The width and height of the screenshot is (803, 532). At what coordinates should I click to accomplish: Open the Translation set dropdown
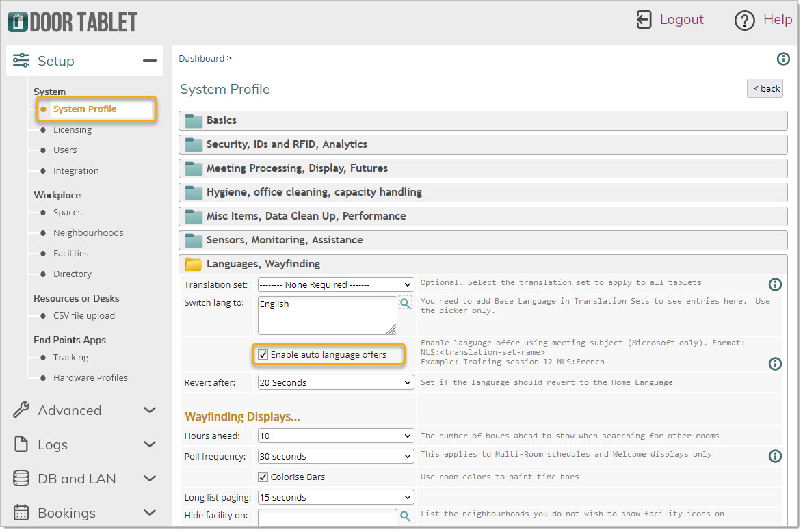click(x=335, y=284)
